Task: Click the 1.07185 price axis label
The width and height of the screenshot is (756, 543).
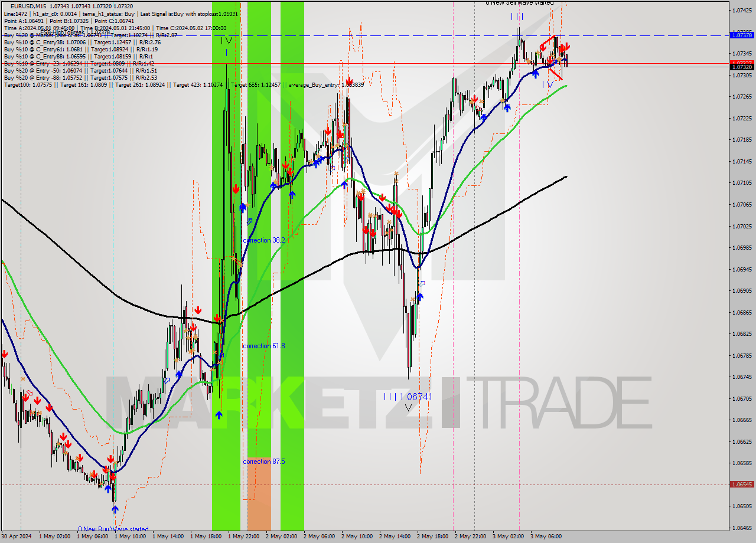Action: (x=742, y=140)
